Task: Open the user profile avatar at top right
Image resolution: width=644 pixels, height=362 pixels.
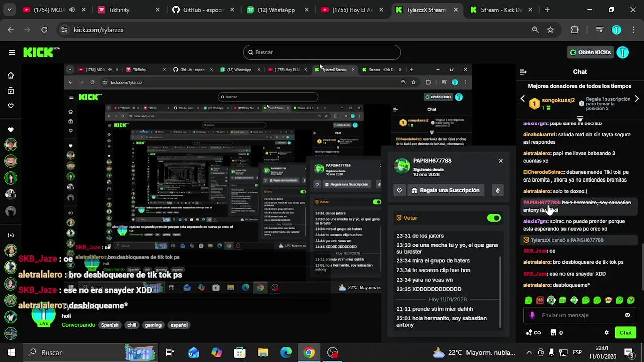Action: pyautogui.click(x=623, y=52)
